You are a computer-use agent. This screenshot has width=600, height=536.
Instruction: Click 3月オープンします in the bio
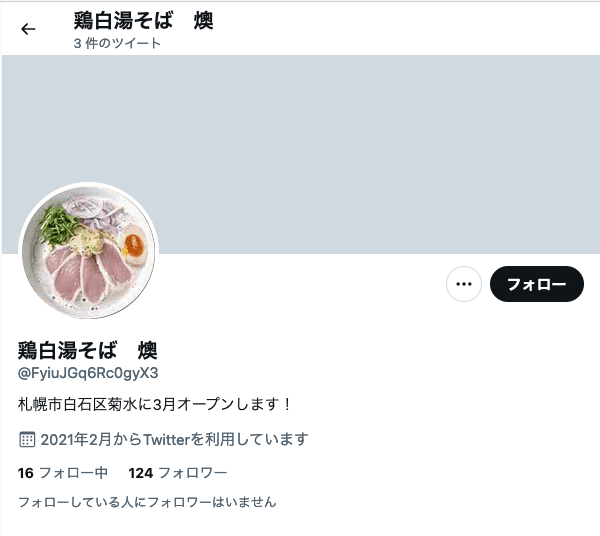[222, 404]
